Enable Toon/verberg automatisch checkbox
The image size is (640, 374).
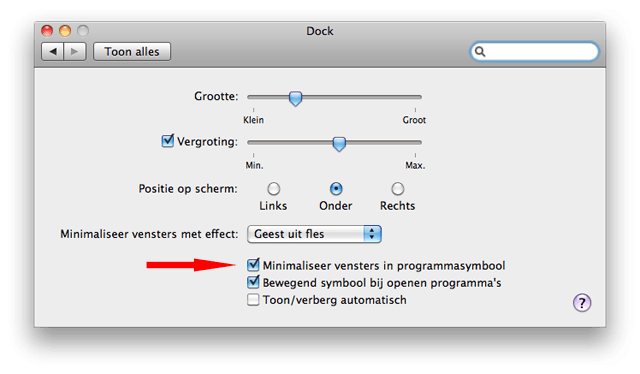(x=253, y=300)
